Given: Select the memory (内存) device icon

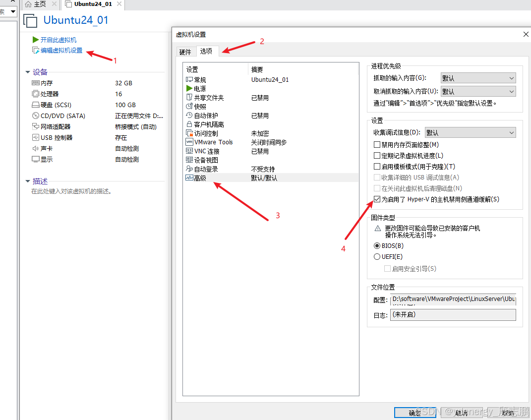Looking at the screenshot, I should (36, 83).
